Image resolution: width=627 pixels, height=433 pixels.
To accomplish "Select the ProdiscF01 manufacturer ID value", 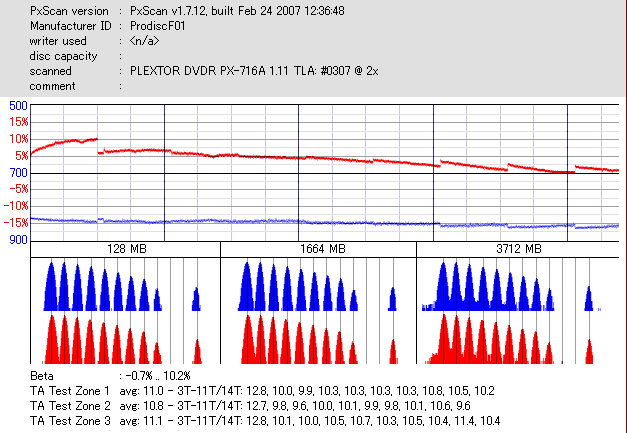I will click(x=158, y=26).
